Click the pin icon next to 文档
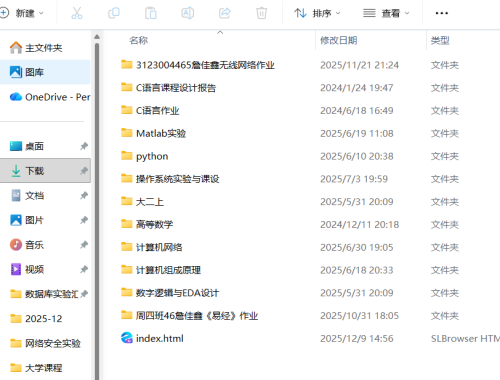 84,195
